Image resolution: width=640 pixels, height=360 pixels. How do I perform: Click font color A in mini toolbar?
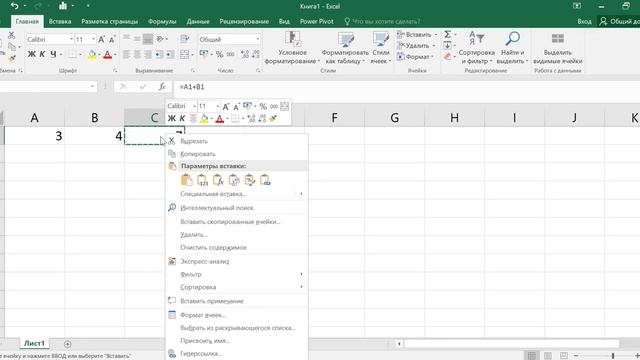coord(220,119)
